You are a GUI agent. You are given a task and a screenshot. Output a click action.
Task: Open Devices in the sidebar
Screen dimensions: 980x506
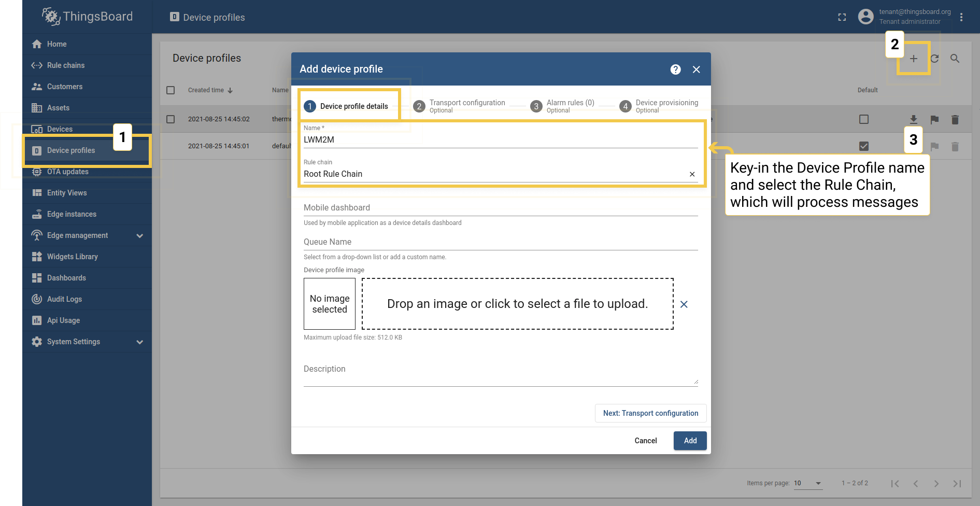point(87,129)
